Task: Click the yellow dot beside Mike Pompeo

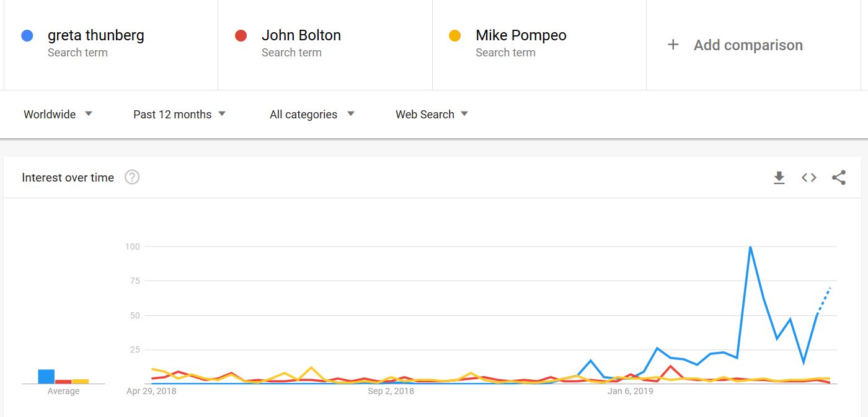Action: [x=455, y=36]
